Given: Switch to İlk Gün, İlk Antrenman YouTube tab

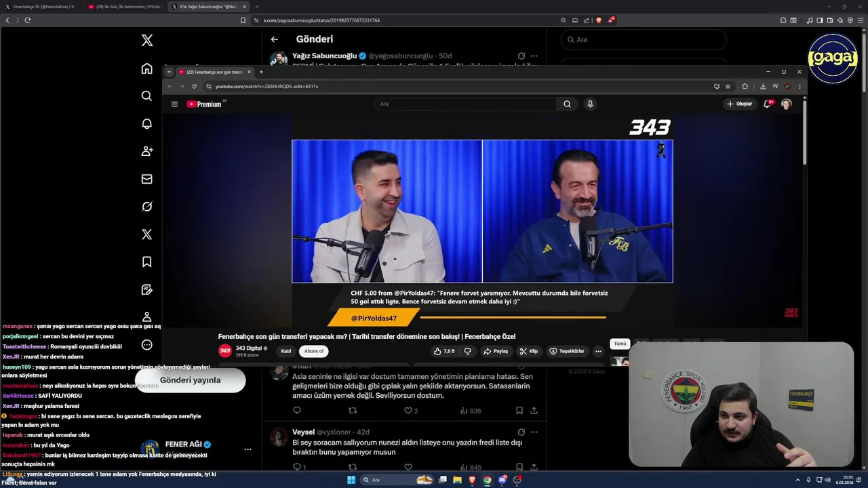Looking at the screenshot, I should (x=125, y=7).
